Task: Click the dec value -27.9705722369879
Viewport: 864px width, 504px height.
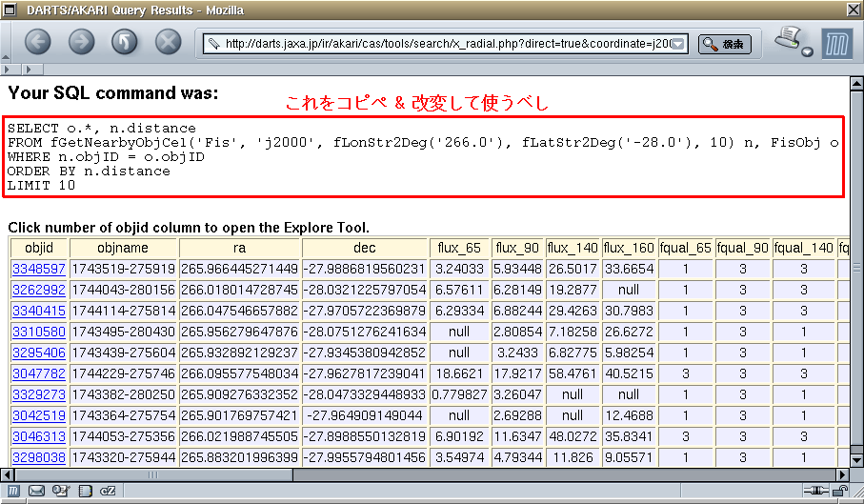Action: (x=365, y=311)
